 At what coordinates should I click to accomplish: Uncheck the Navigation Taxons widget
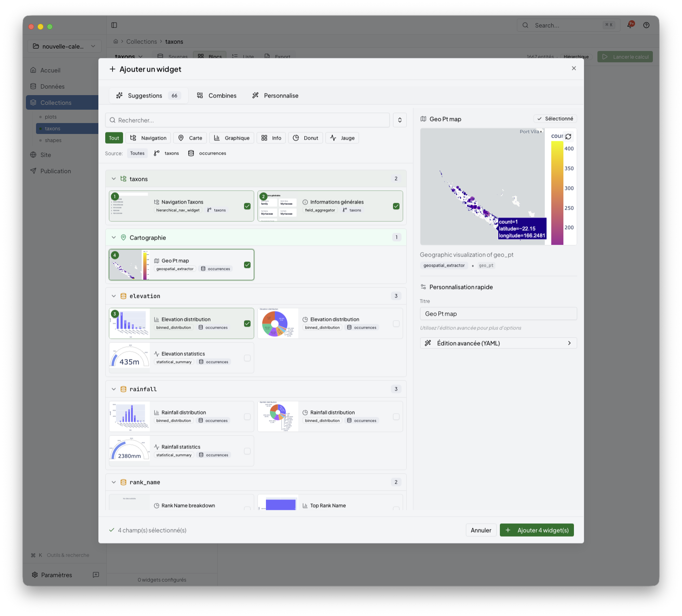coord(247,206)
